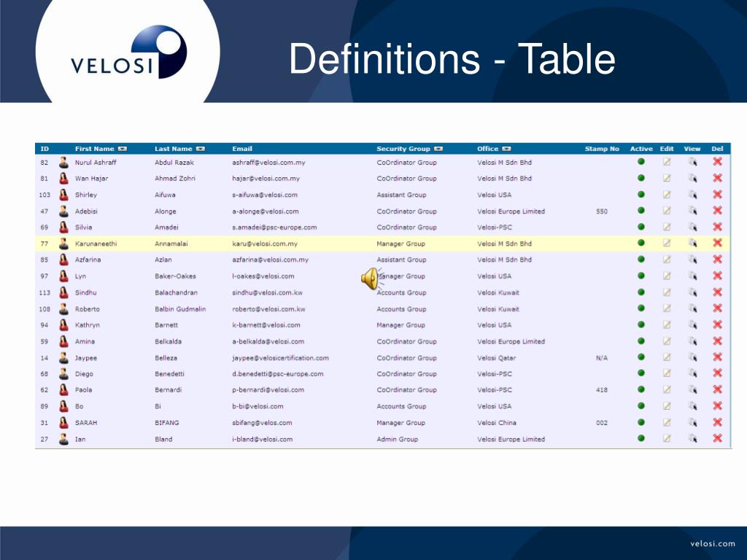The height and width of the screenshot is (560, 747).
Task: Delete the Ian Bland user entry
Action: tap(717, 438)
